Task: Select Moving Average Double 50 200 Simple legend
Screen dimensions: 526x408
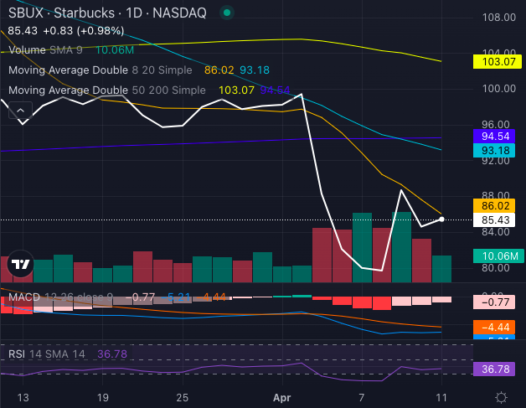Action: [x=107, y=90]
